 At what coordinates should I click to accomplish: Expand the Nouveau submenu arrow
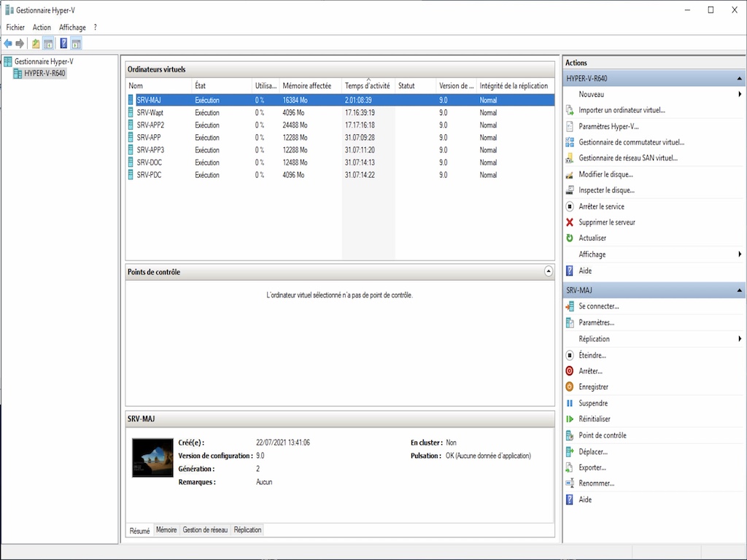point(740,95)
